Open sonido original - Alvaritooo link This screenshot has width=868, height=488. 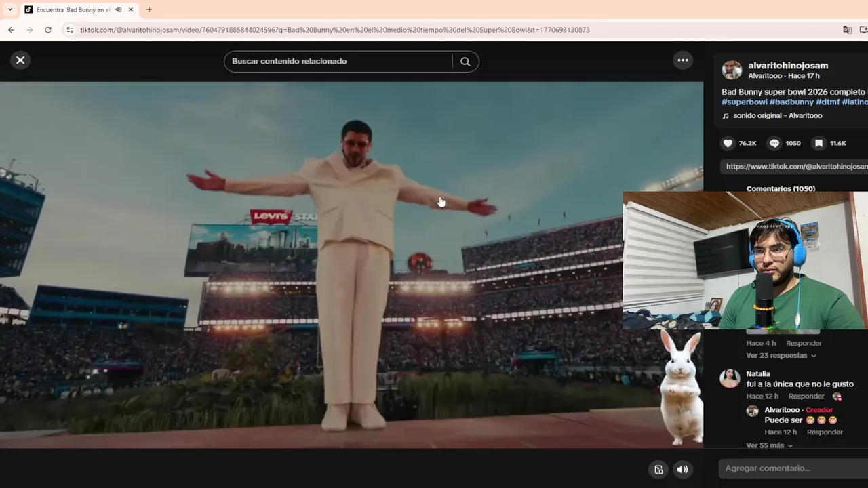(778, 116)
